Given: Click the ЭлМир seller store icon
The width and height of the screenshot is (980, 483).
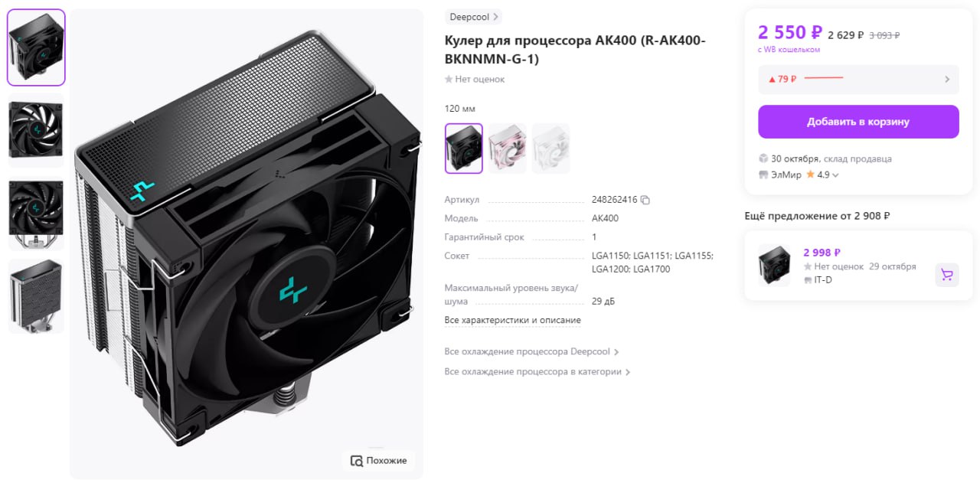Looking at the screenshot, I should pos(763,175).
